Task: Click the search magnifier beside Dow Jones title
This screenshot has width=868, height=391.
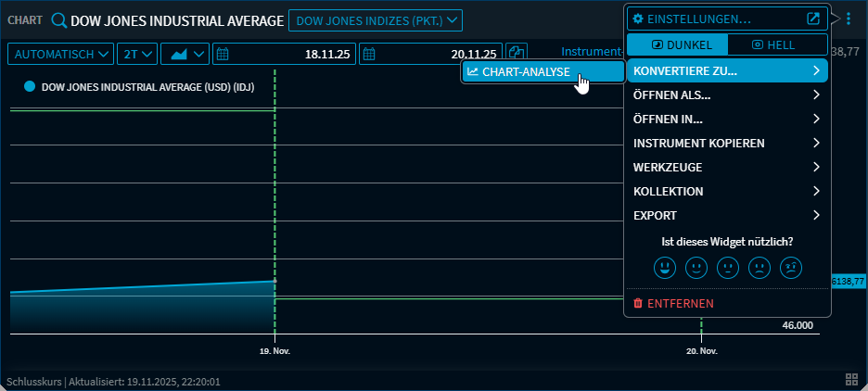Action: pyautogui.click(x=59, y=20)
